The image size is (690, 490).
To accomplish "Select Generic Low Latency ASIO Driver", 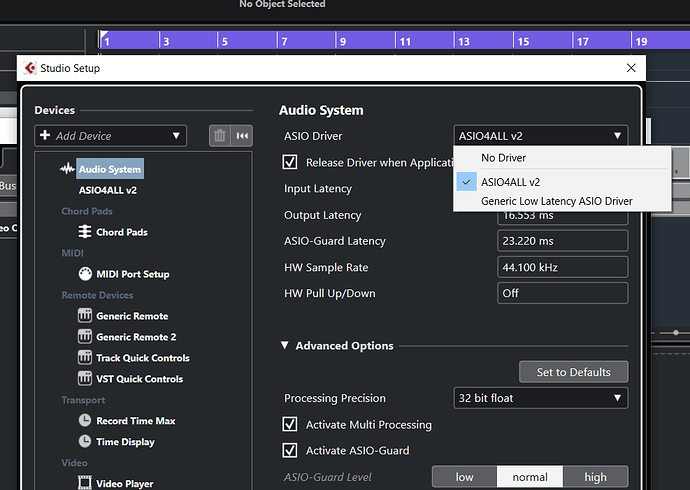I will [556, 201].
